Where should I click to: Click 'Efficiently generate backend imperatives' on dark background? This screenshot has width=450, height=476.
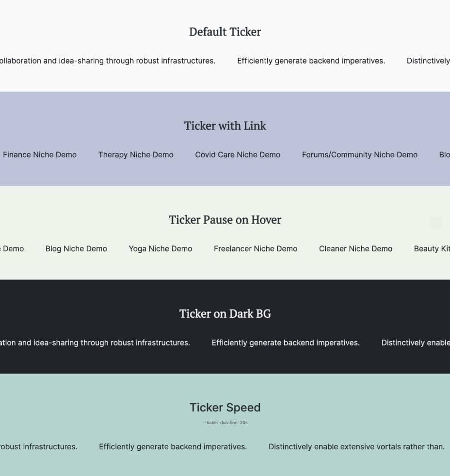[x=286, y=343]
